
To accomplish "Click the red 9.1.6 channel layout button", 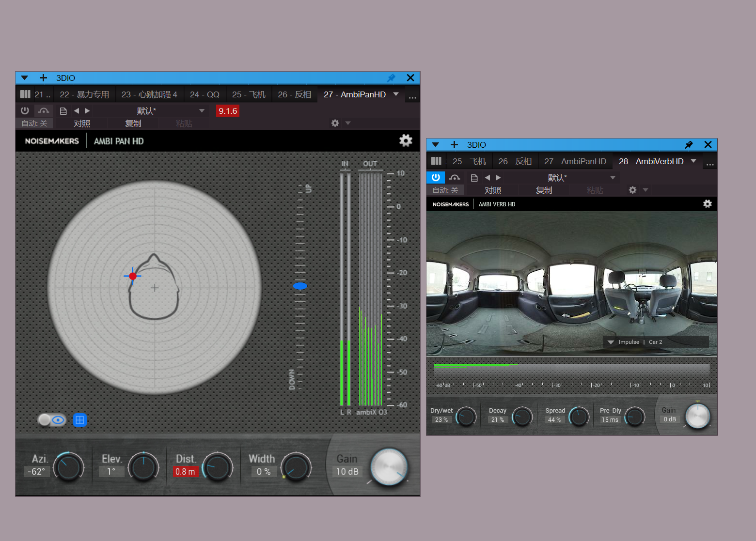I will click(x=228, y=111).
